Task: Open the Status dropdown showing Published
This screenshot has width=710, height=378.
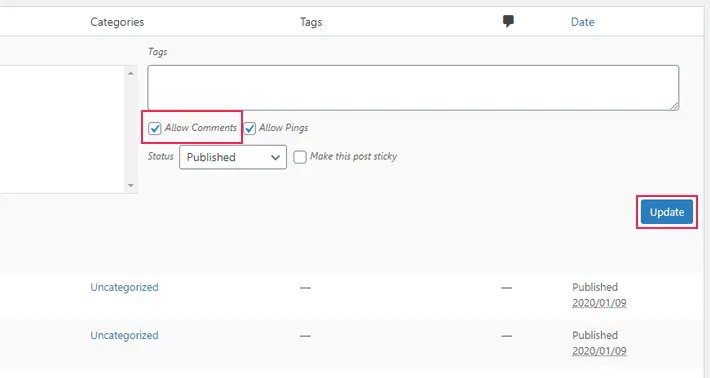Action: coord(233,157)
